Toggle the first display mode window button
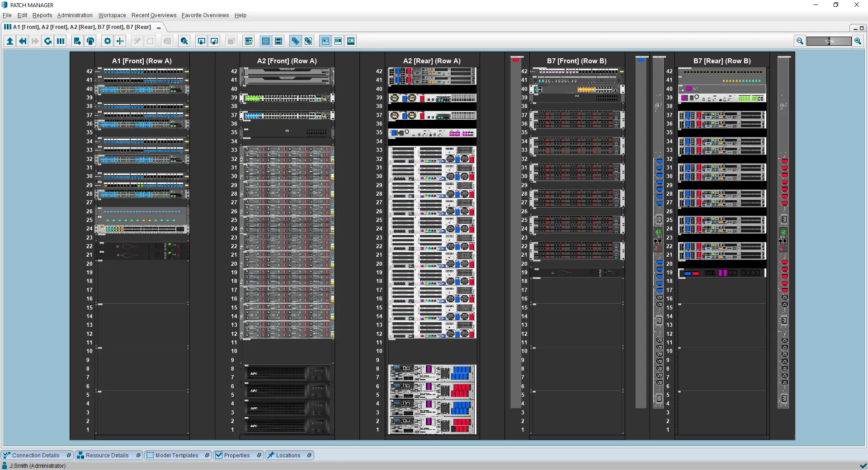868x470 pixels. pos(325,41)
